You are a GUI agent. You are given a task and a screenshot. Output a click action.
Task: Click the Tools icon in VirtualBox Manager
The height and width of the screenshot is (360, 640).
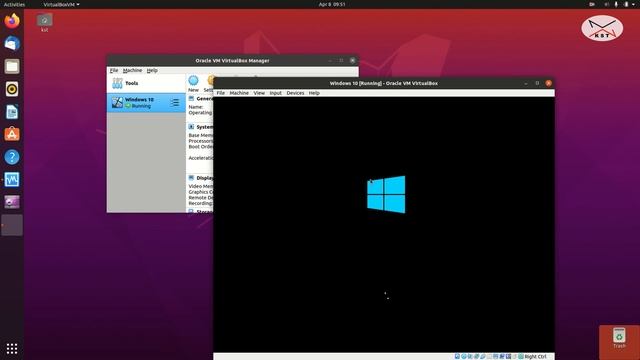point(117,83)
